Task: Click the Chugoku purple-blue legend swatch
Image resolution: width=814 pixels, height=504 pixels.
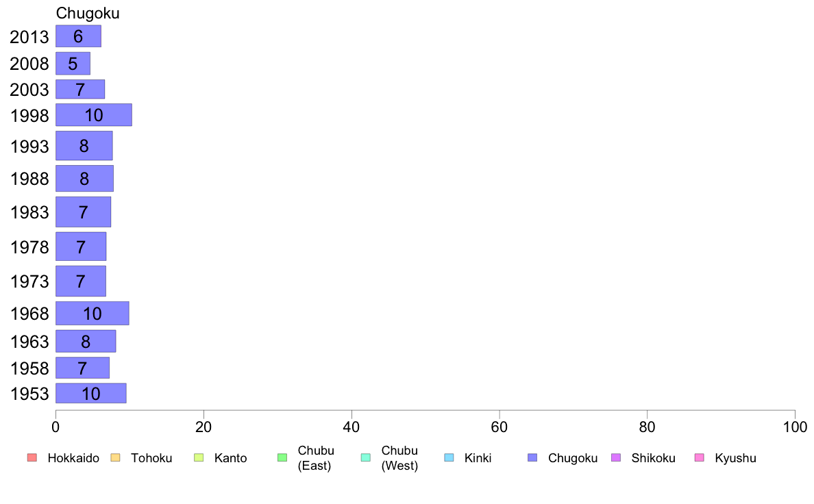Action: 532,457
